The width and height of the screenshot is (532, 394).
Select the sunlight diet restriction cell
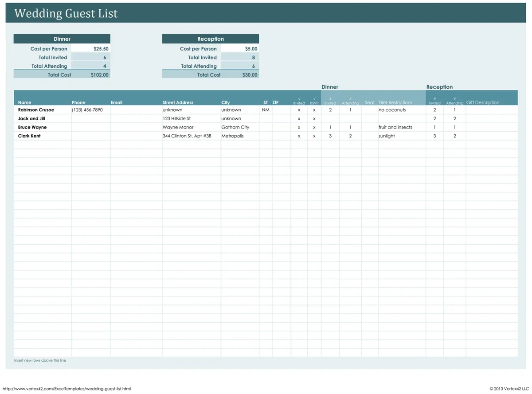(402, 136)
